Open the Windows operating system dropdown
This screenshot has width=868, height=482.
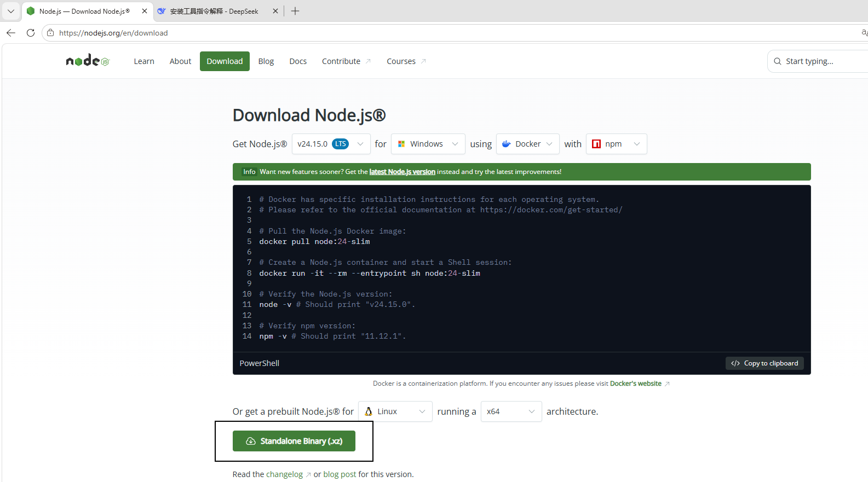coord(428,144)
